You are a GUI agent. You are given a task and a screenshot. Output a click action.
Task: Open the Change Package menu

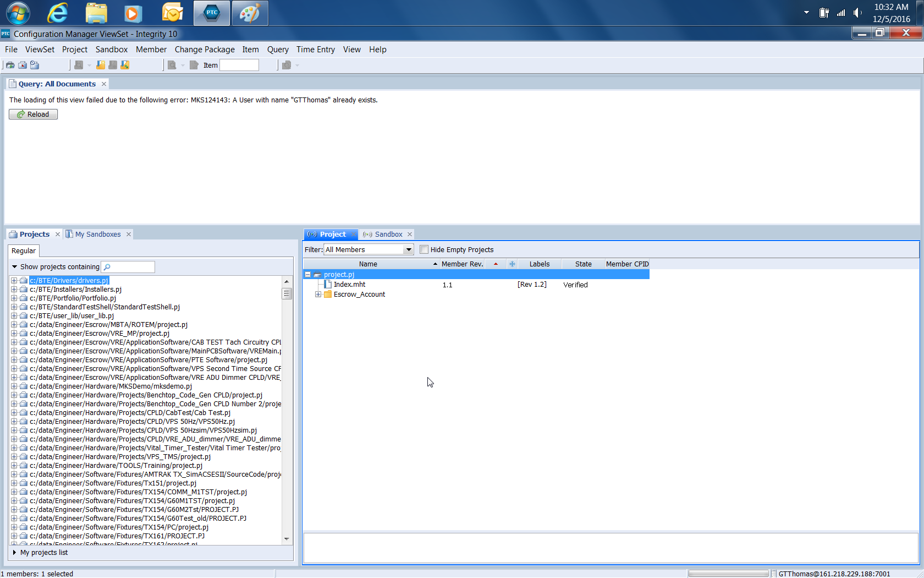[205, 49]
